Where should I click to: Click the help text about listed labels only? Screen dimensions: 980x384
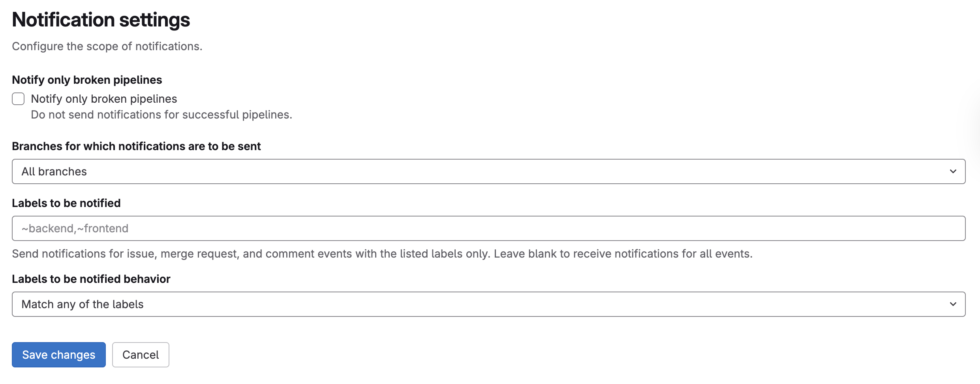point(382,254)
